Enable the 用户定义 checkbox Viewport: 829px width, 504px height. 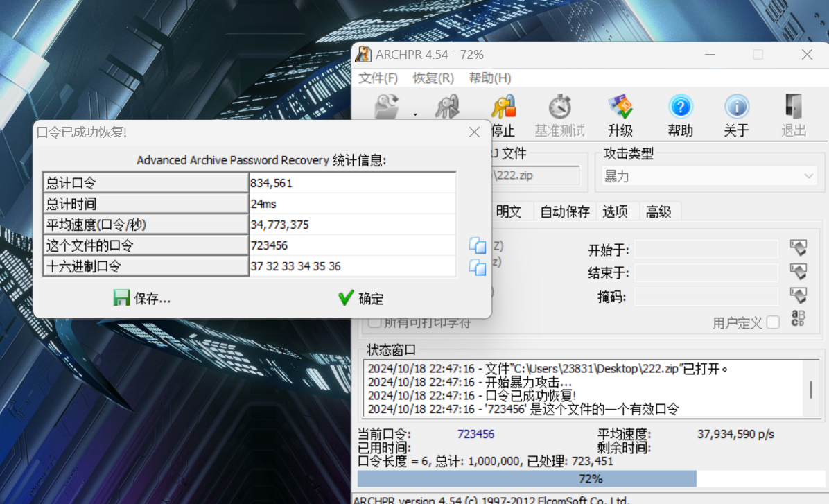point(773,322)
